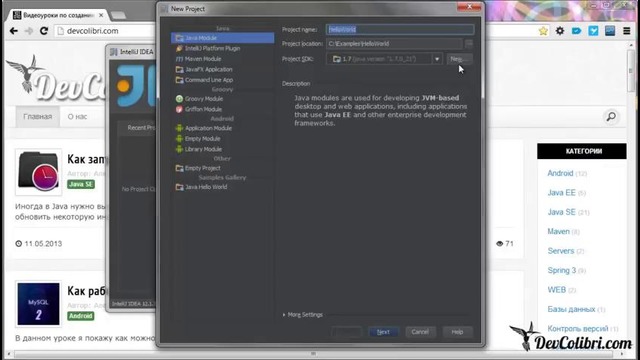Open Главная site menu item

point(38,117)
